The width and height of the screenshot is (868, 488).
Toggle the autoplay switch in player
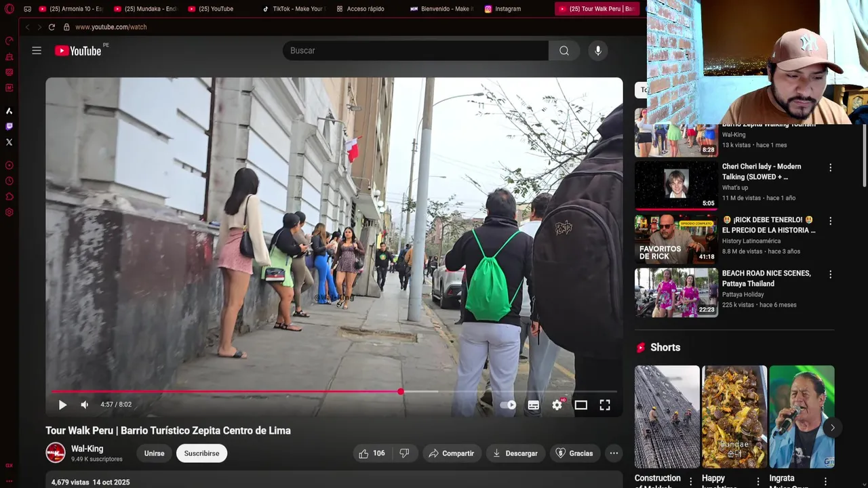pos(509,405)
